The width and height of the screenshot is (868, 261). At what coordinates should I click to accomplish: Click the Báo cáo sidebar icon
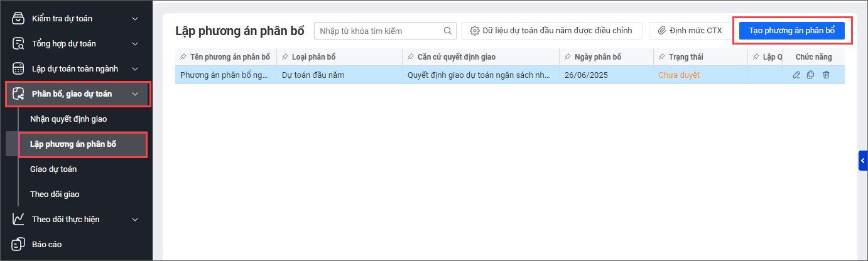coord(19,244)
